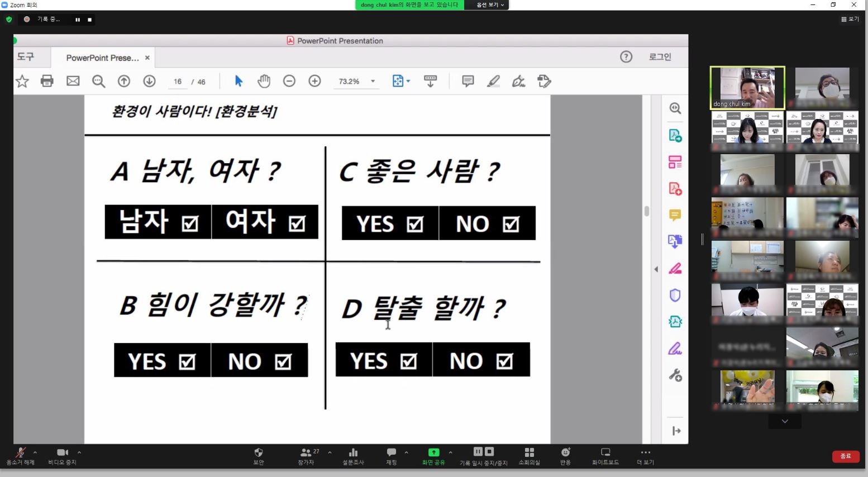
Task: Open the 73.2% zoom level dropdown
Action: (373, 82)
